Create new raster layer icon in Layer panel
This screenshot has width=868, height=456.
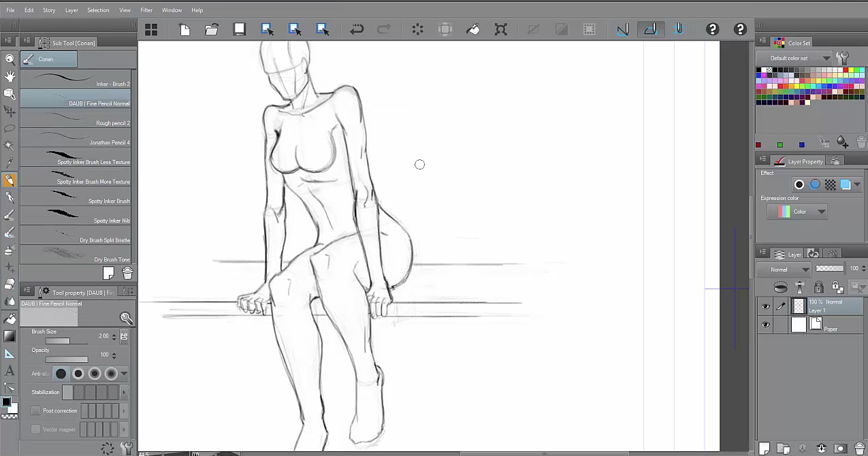click(x=764, y=449)
